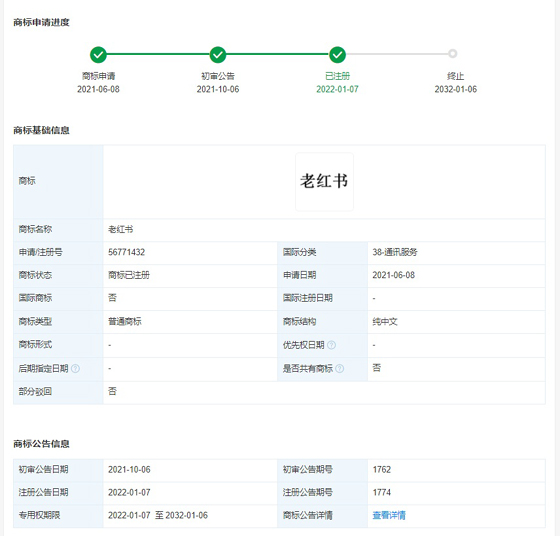Click the 商标类型 field label

[35, 321]
